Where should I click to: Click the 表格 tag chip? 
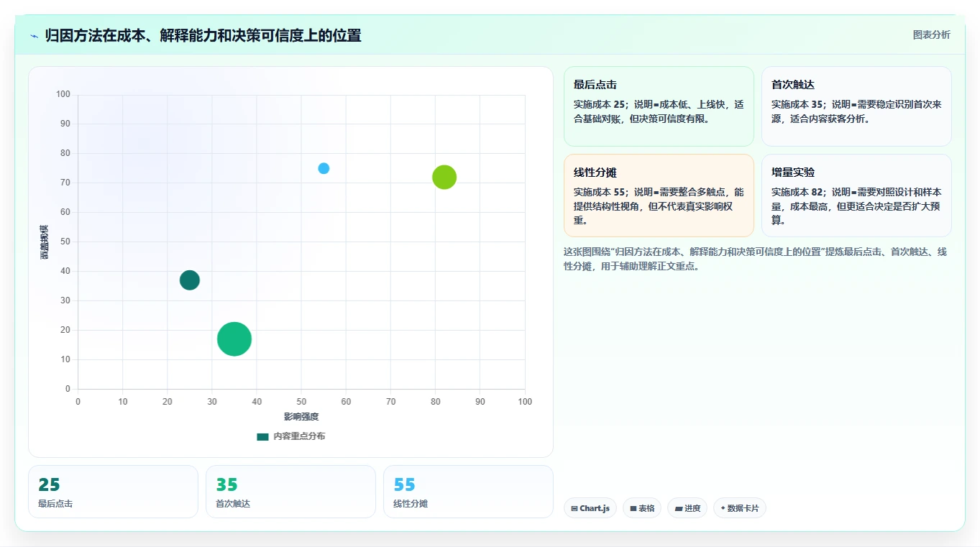pos(642,508)
